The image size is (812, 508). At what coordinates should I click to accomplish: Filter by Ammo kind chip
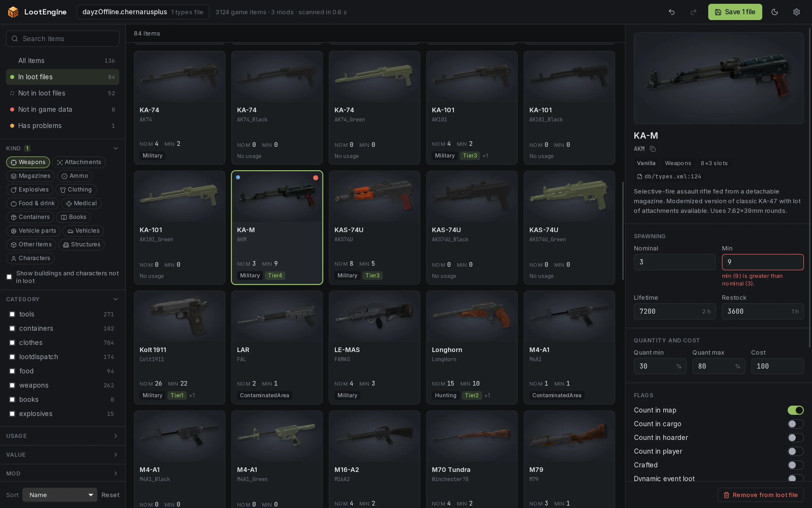tap(75, 176)
